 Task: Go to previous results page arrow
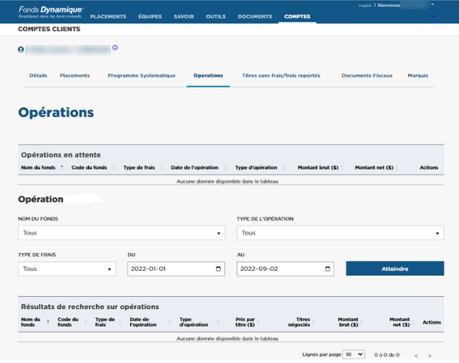coord(416,355)
